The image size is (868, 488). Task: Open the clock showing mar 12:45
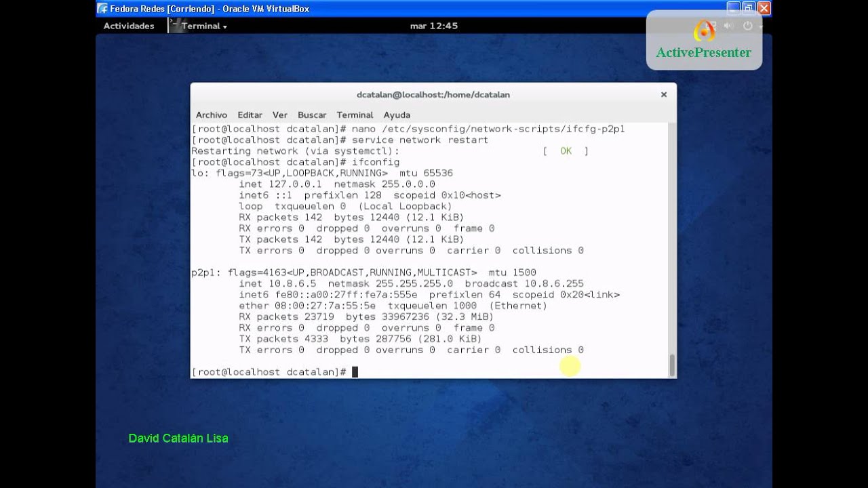point(434,26)
